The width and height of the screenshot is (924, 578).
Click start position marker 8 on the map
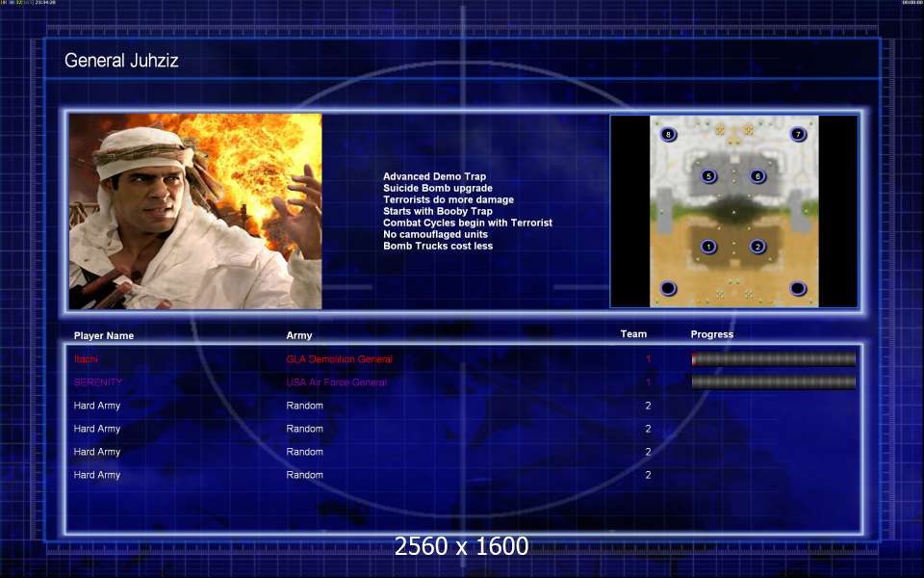[668, 135]
